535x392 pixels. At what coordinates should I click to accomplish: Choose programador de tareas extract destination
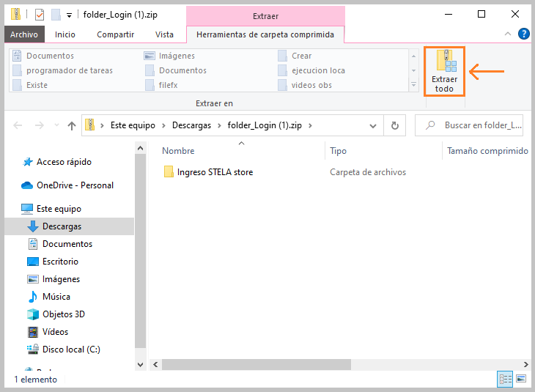tap(62, 70)
